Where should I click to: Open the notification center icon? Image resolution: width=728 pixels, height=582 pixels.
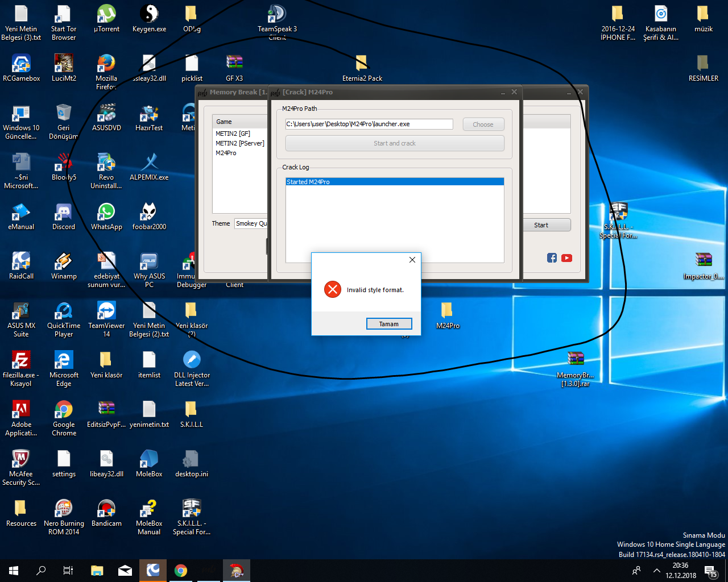710,571
